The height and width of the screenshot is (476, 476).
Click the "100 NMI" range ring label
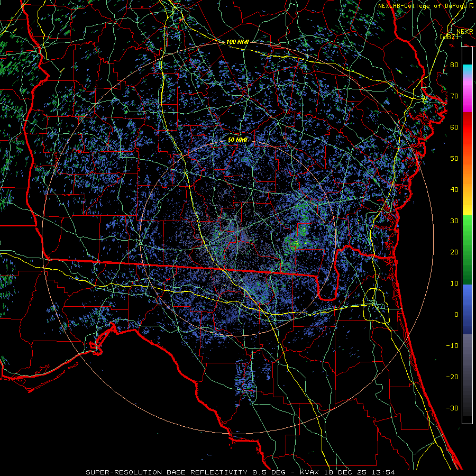(x=237, y=42)
